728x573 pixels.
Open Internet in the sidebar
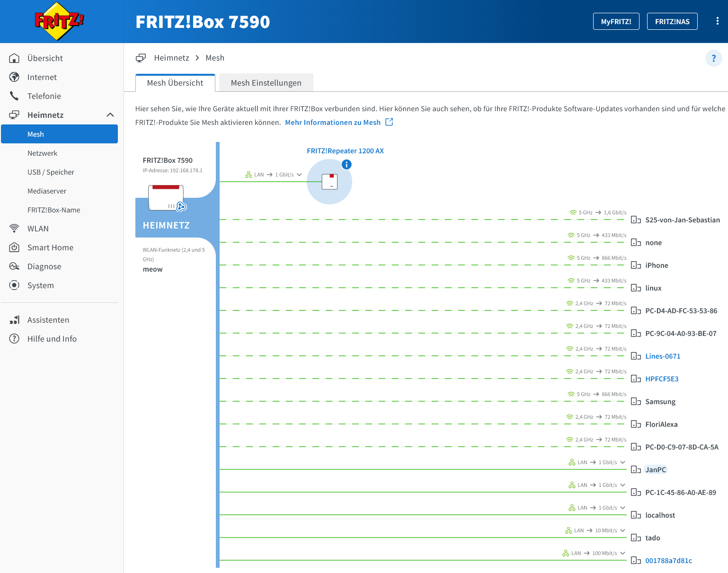tap(59, 77)
